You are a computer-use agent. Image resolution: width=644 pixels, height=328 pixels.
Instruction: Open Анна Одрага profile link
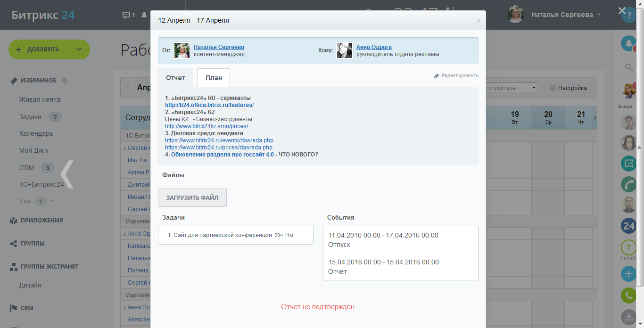click(374, 47)
